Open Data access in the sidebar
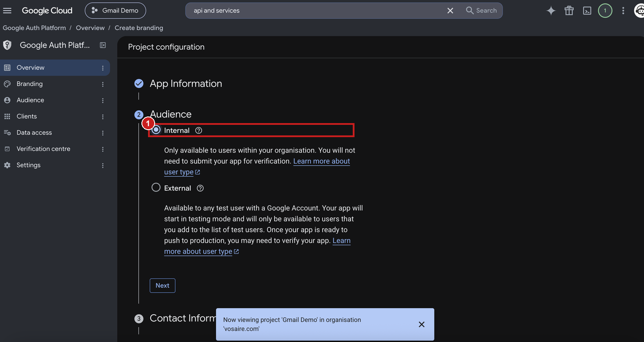 (x=54, y=133)
